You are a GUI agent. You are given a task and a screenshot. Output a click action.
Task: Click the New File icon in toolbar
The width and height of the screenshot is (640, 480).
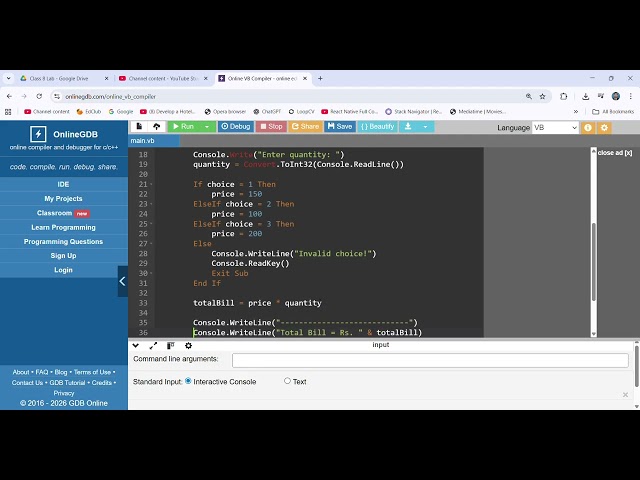[139, 127]
